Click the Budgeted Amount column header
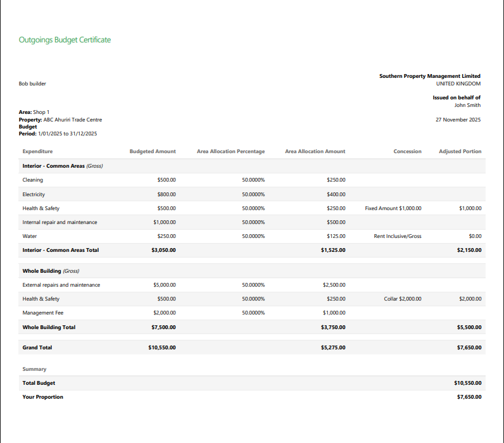The image size is (504, 443). click(153, 151)
